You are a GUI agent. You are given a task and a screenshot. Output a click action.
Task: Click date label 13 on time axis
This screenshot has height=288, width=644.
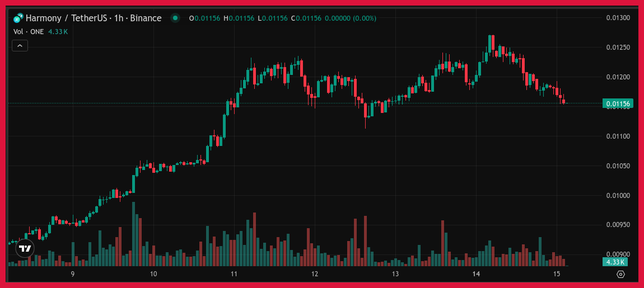395,274
